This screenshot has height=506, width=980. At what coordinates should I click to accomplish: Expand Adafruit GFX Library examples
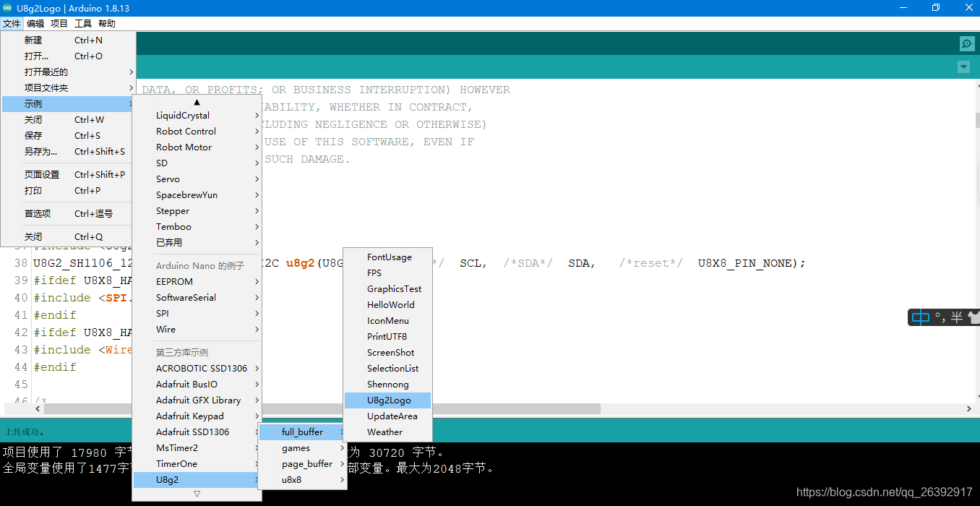(197, 400)
